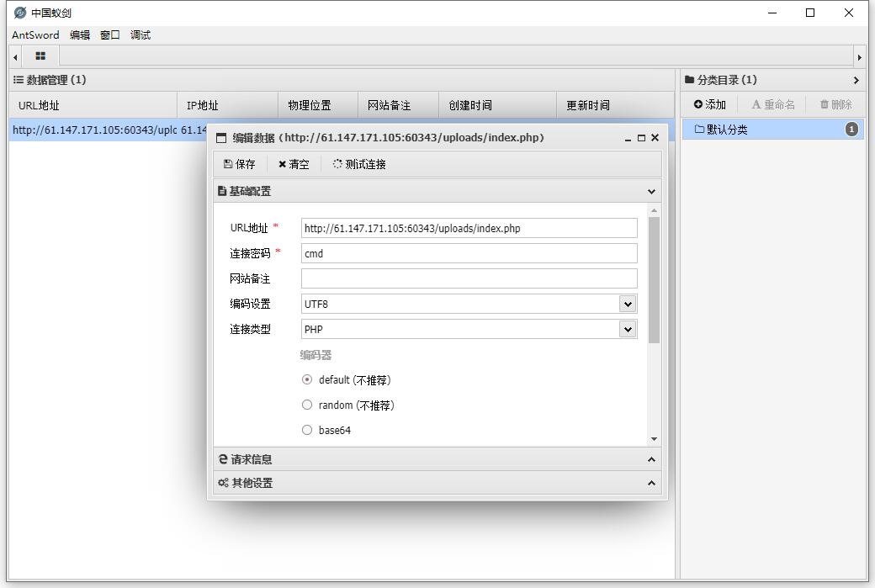Click the left tab scroll arrow
The image size is (875, 588).
(x=16, y=57)
